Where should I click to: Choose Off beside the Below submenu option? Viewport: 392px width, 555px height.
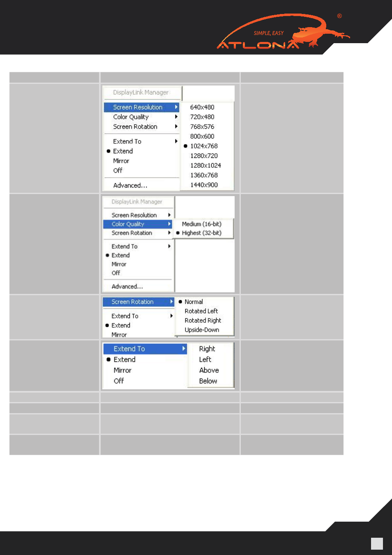click(x=119, y=381)
